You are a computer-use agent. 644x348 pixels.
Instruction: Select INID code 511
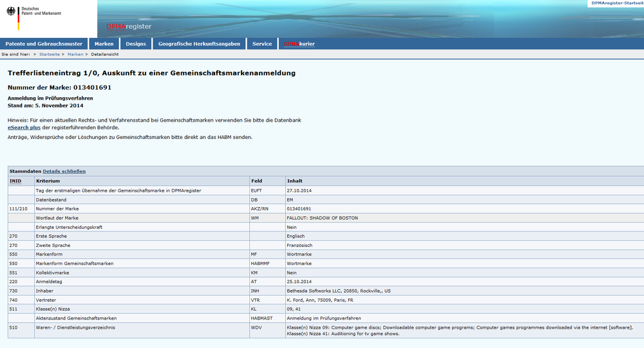pyautogui.click(x=13, y=309)
